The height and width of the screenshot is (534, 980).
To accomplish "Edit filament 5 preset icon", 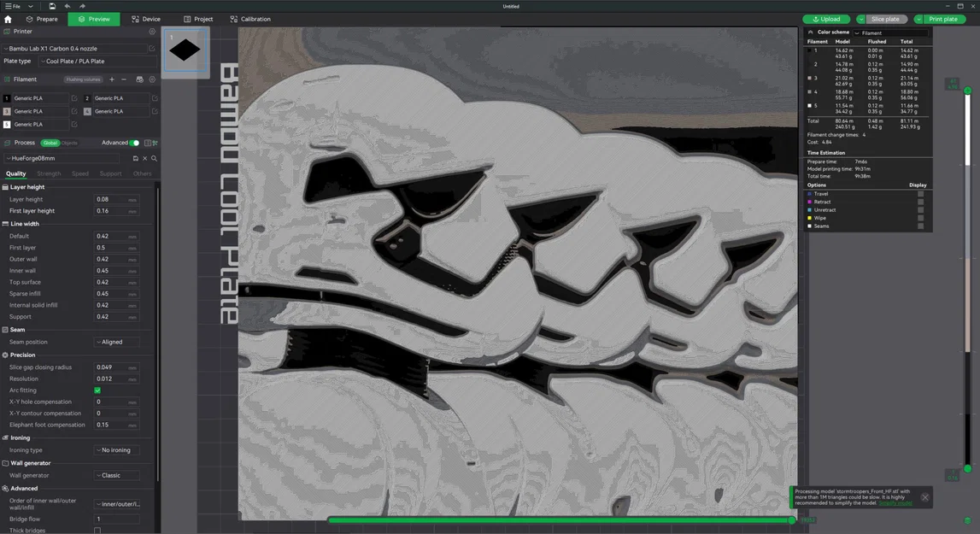I will [x=74, y=125].
